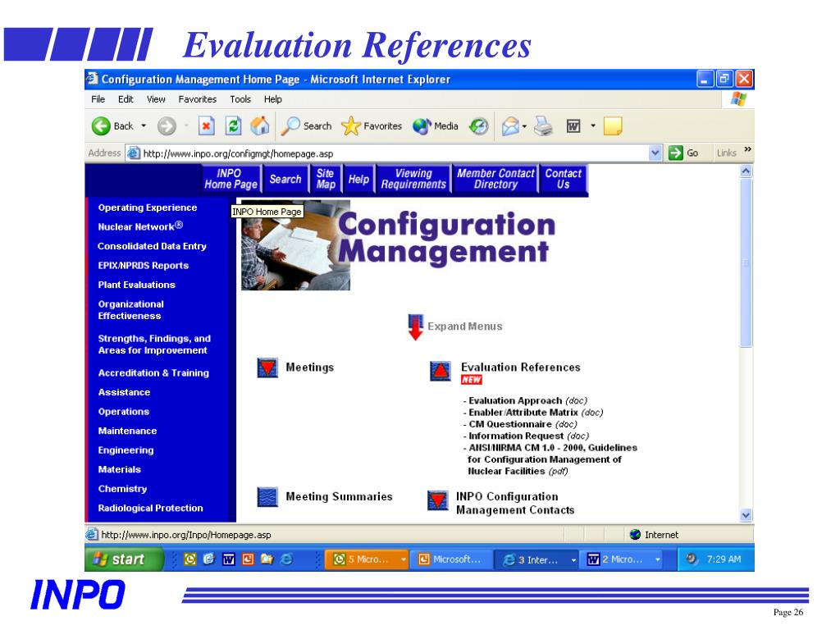The width and height of the screenshot is (840, 630).
Task: Click the folder icon in Quick Launch
Action: click(x=267, y=559)
